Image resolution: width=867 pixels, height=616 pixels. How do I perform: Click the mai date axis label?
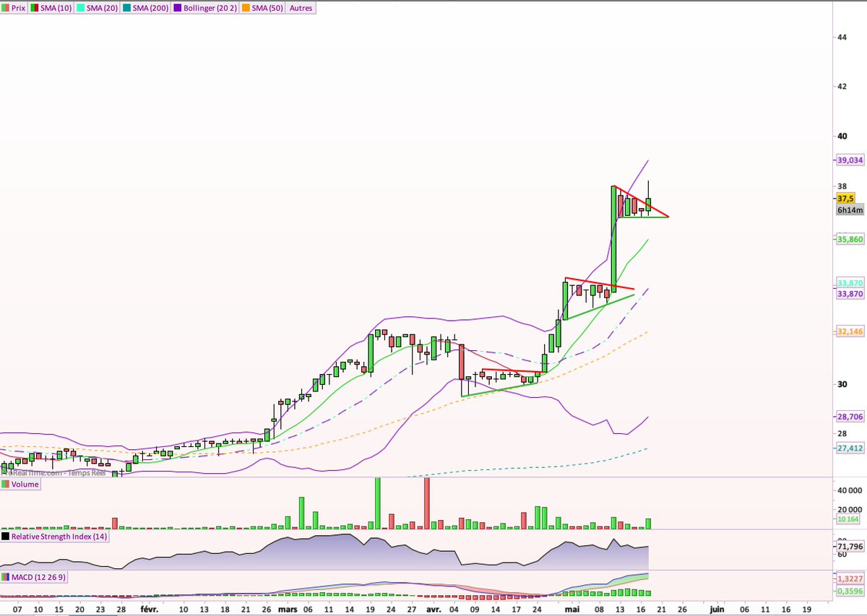tap(574, 610)
